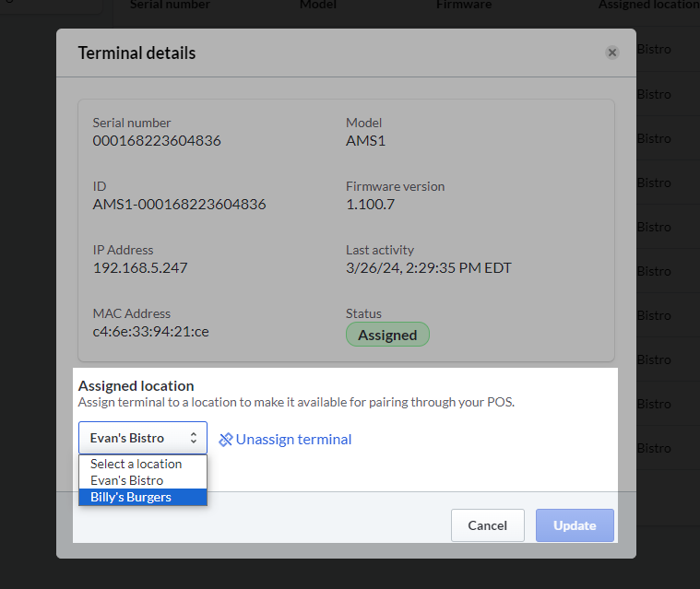Select the 'Select a location' placeholder option

pyautogui.click(x=143, y=464)
